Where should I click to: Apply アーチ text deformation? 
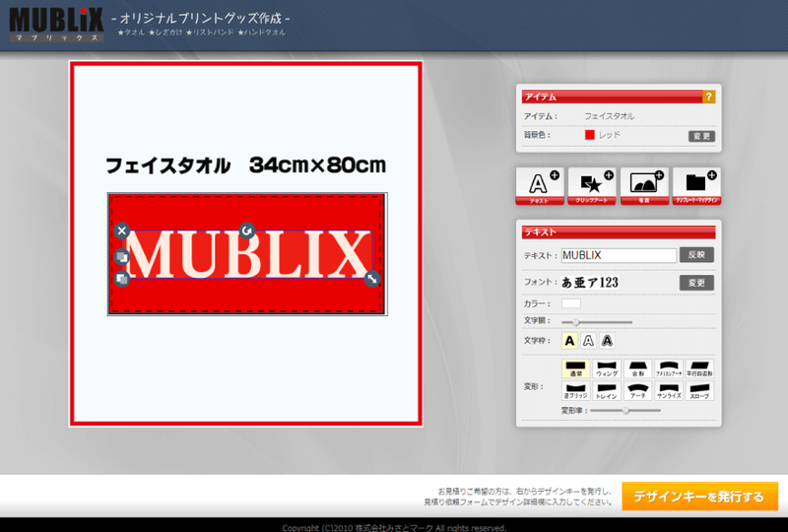tap(637, 391)
